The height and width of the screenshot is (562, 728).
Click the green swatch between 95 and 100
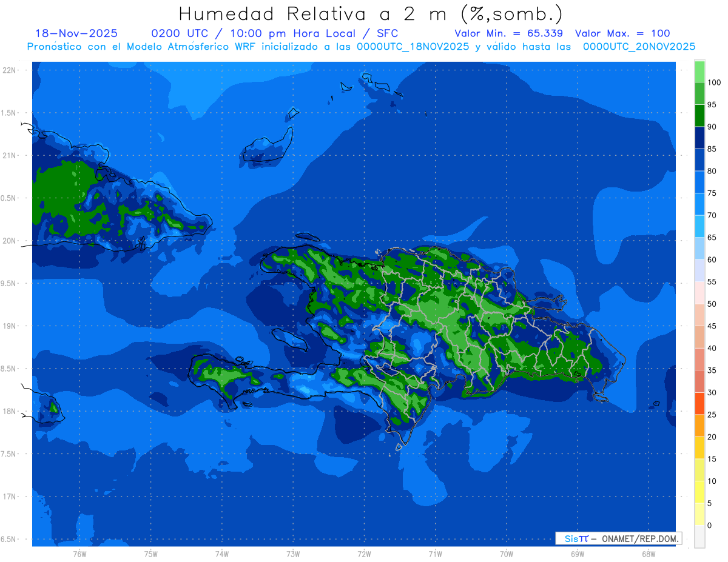tap(699, 93)
